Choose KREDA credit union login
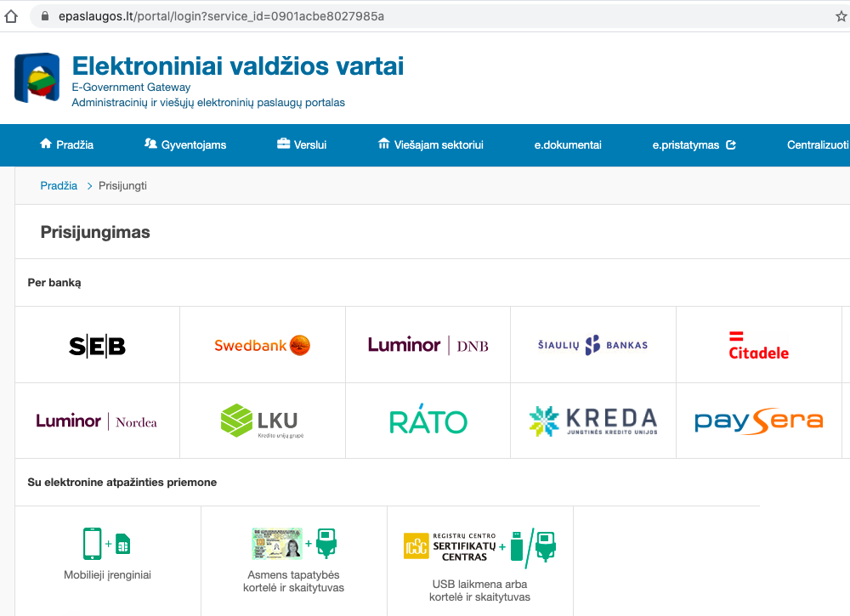 click(x=593, y=421)
